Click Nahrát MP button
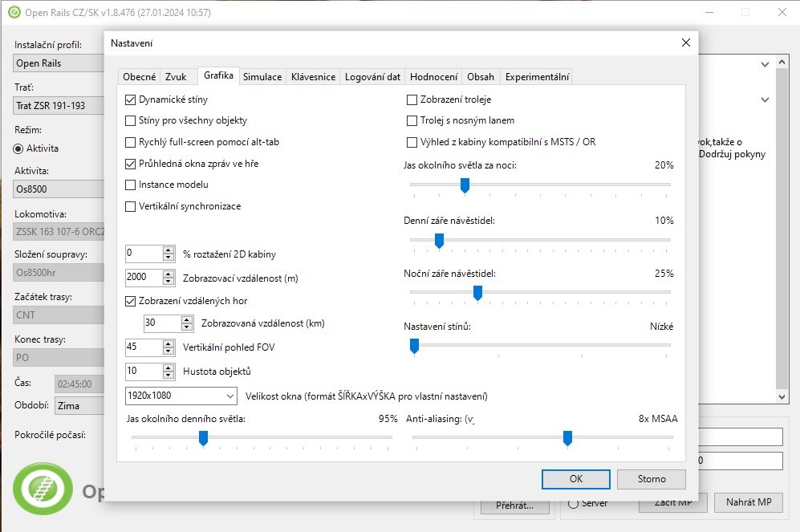The width and height of the screenshot is (800, 532). click(749, 502)
